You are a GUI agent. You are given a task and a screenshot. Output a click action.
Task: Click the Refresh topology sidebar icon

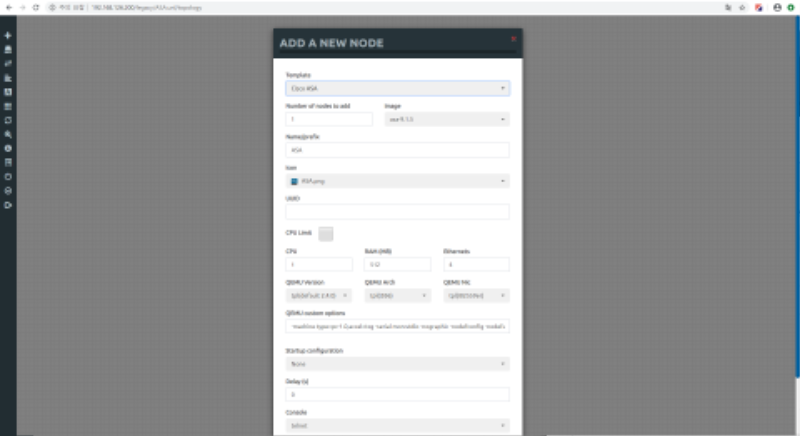pyautogui.click(x=8, y=120)
